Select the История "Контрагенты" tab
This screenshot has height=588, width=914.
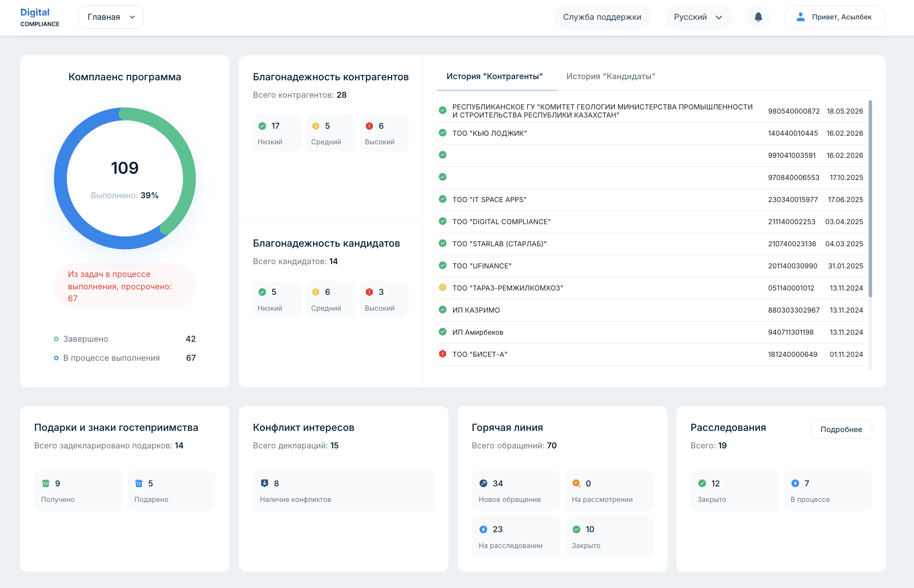[x=495, y=76]
